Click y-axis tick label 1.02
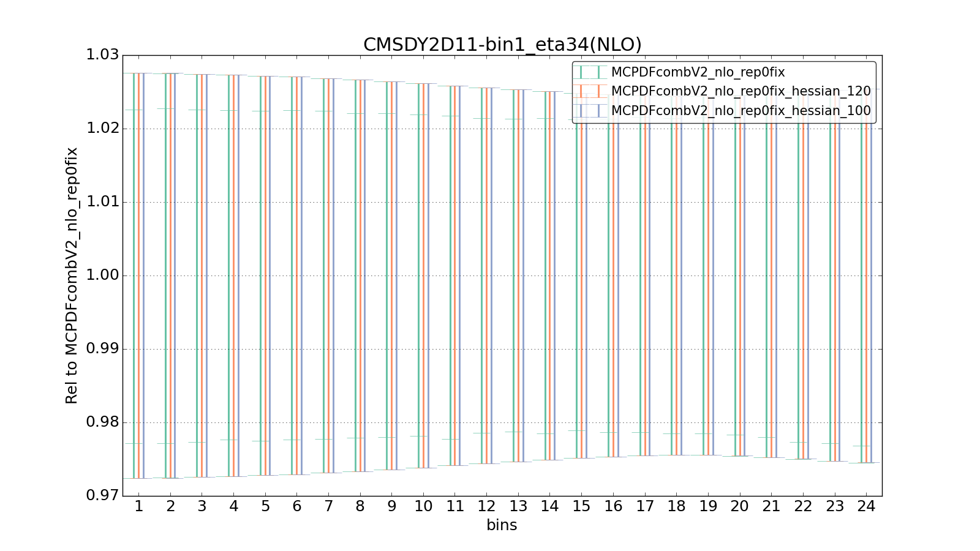Viewport: 980px width, 551px height. click(102, 129)
